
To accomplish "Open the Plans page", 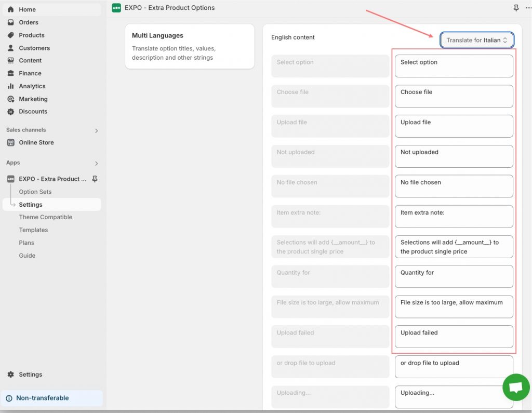I will pyautogui.click(x=26, y=243).
